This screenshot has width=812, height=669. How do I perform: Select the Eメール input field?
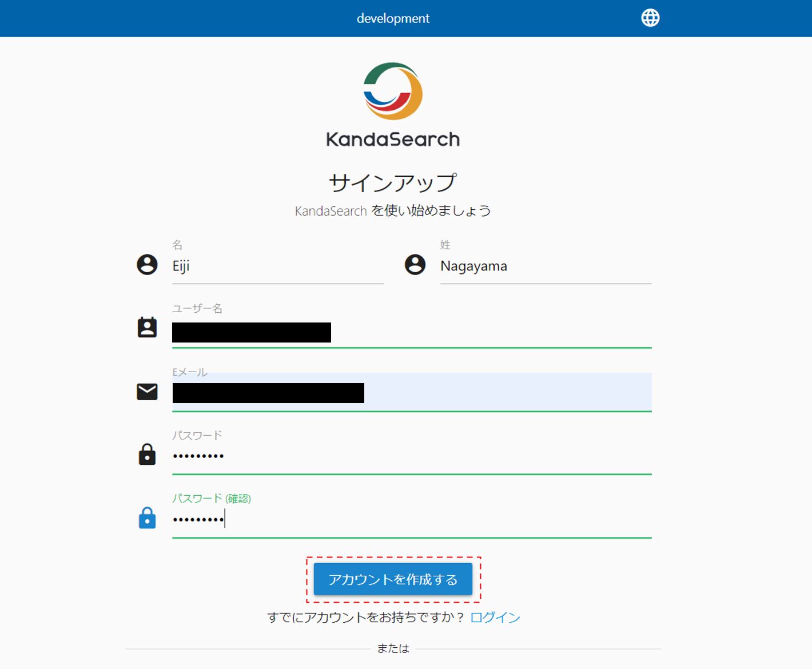click(412, 392)
